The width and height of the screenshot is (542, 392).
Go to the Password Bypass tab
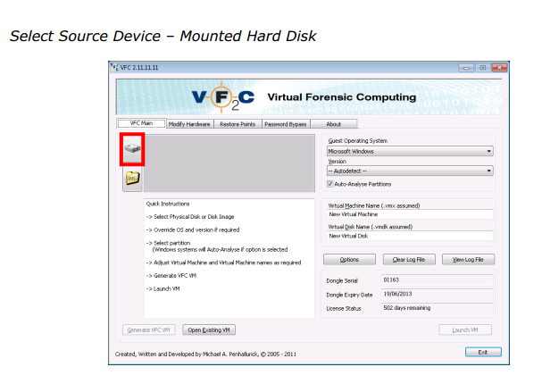(286, 124)
